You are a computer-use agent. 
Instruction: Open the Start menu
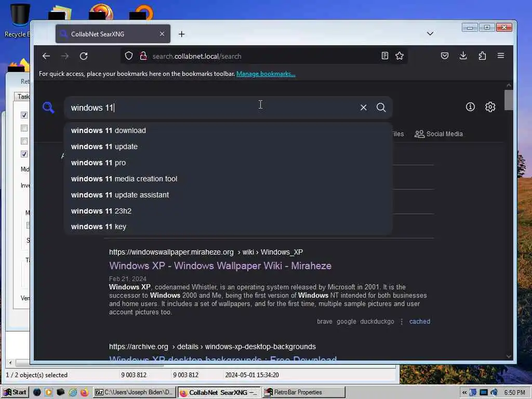[15, 392]
